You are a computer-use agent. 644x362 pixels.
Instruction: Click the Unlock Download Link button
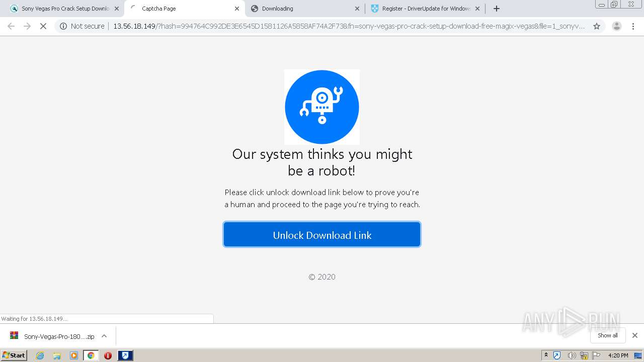pos(322,235)
